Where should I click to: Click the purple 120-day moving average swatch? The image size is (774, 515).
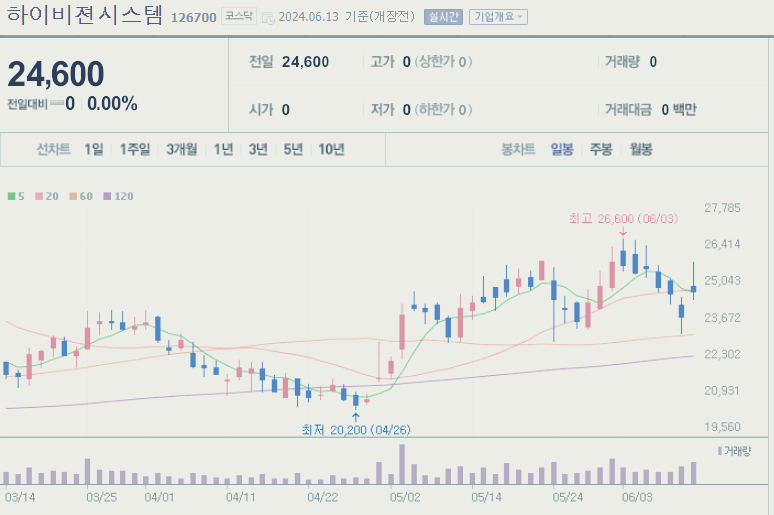tap(107, 197)
